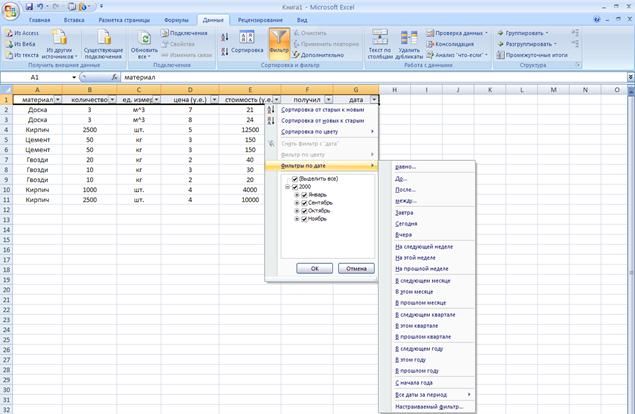Screen dimensions: 635x414
Task: Open Из других источников menu
Action: (x=59, y=45)
